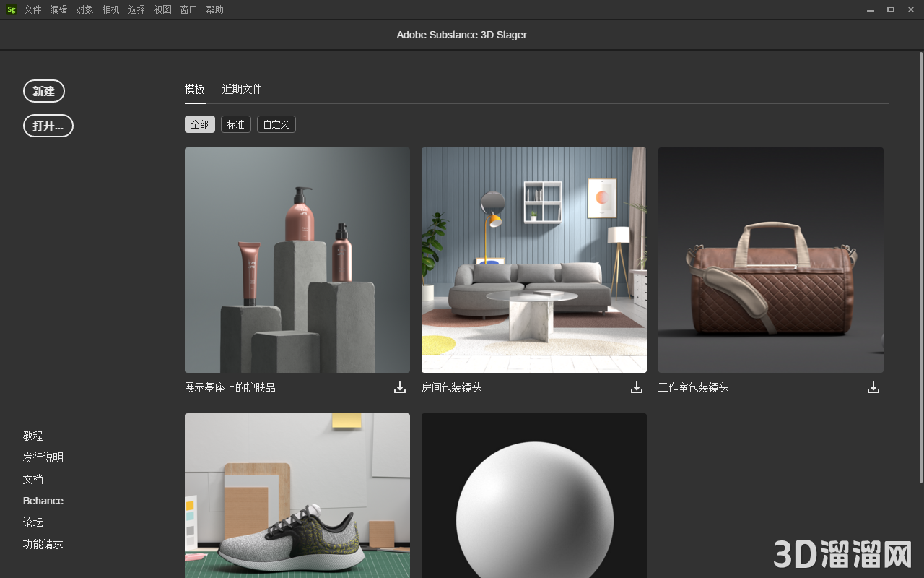924x578 pixels.
Task: Download the 工作室包装镜头 template
Action: tap(873, 387)
